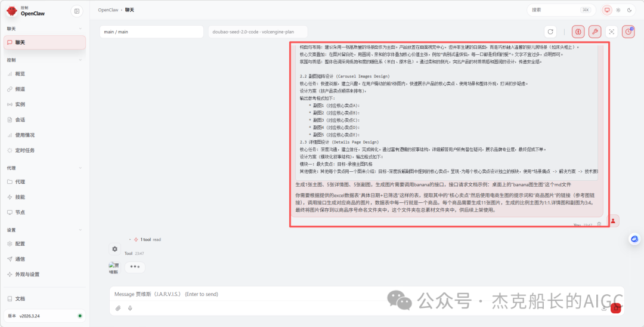Viewport: 644px width, 327px height.
Task: Open the main / main session dropdown
Action: pyautogui.click(x=151, y=32)
